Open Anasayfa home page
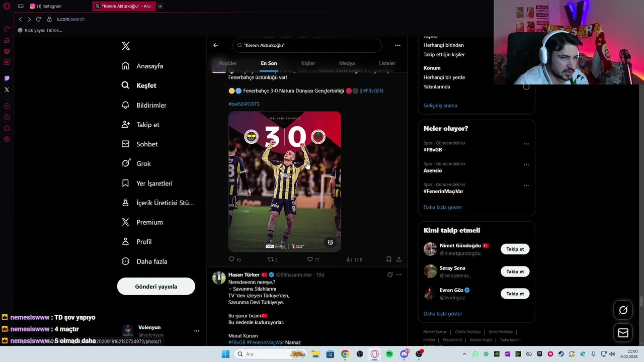 [x=142, y=66]
